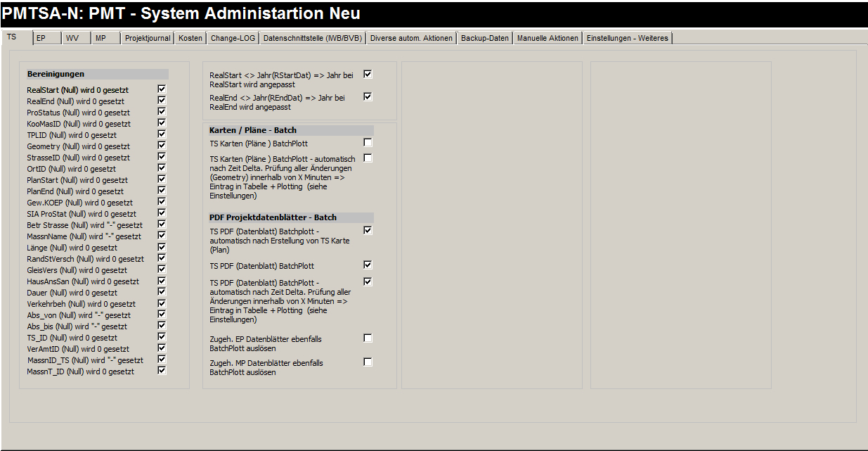Image resolution: width=868 pixels, height=451 pixels.
Task: Switch to the EP tab
Action: tap(41, 38)
